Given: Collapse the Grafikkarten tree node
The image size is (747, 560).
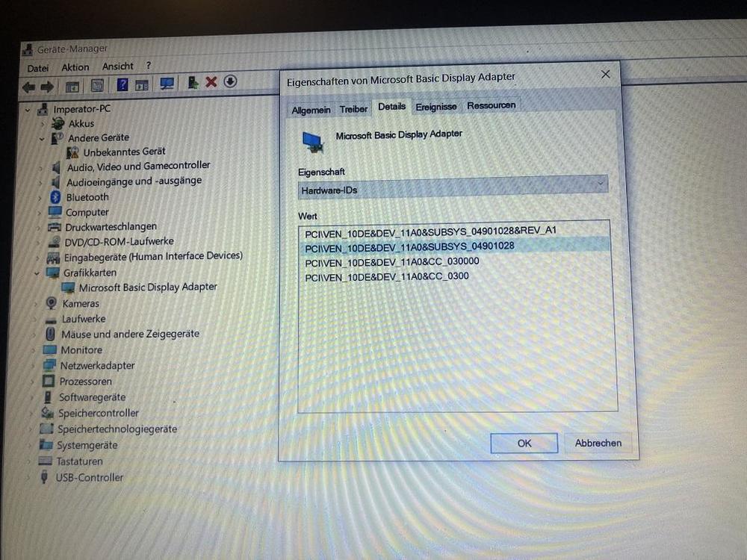Looking at the screenshot, I should click(36, 273).
